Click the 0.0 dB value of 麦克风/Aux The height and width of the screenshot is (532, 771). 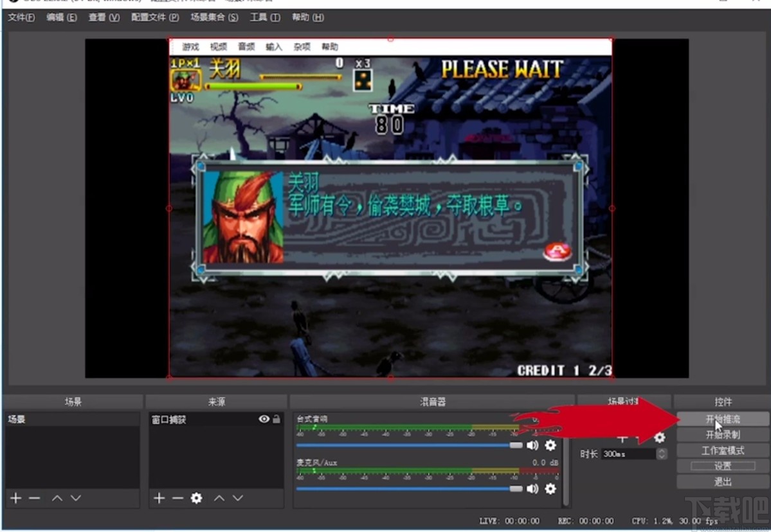[545, 462]
